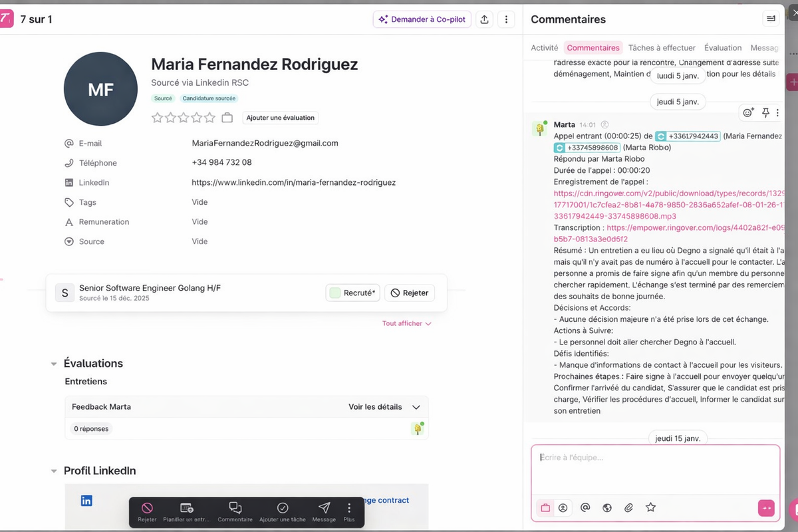Viewport: 798px width, 532px height.
Task: Click the paperclip attachment icon
Action: click(628, 508)
